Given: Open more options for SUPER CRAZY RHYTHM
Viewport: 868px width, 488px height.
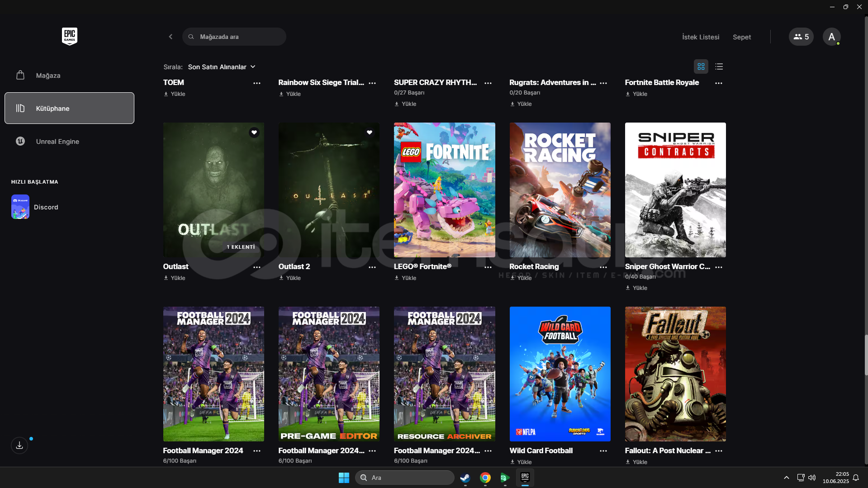Looking at the screenshot, I should coord(488,83).
